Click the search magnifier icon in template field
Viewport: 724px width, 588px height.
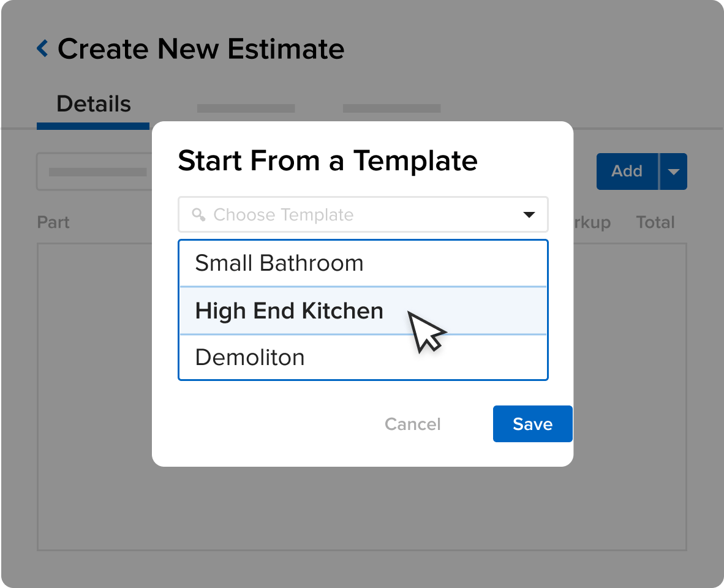coord(198,215)
